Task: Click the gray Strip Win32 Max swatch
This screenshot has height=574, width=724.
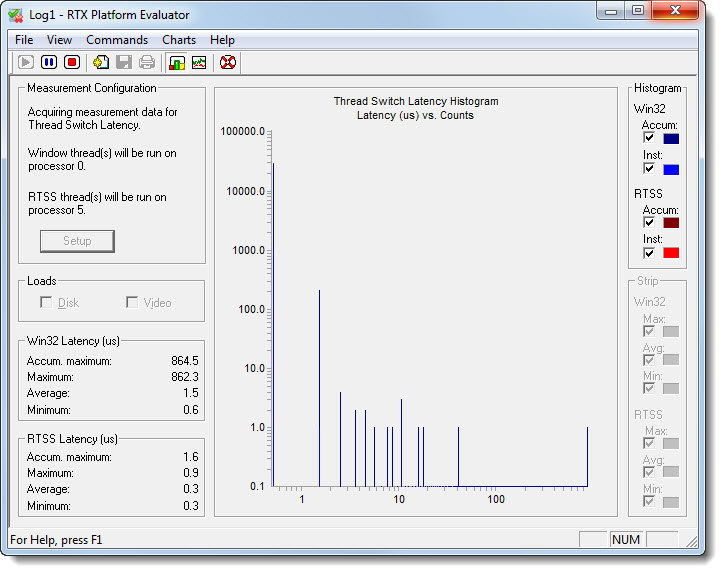Action: (671, 332)
